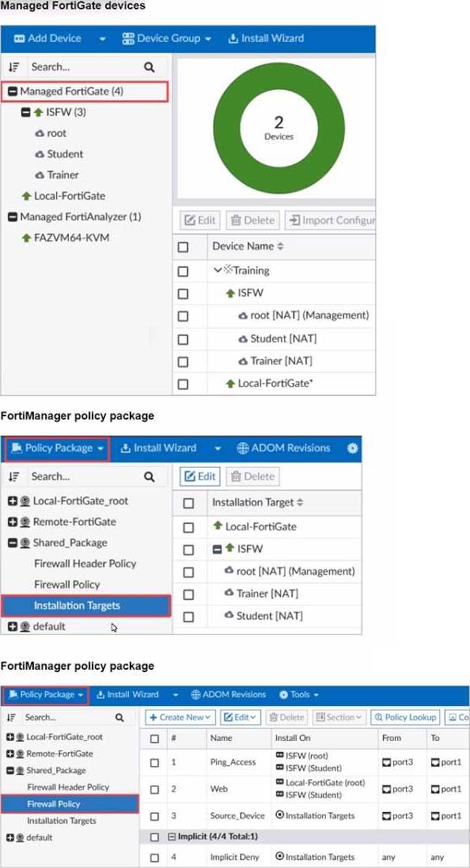Open the Device Group dropdown

coord(167,39)
